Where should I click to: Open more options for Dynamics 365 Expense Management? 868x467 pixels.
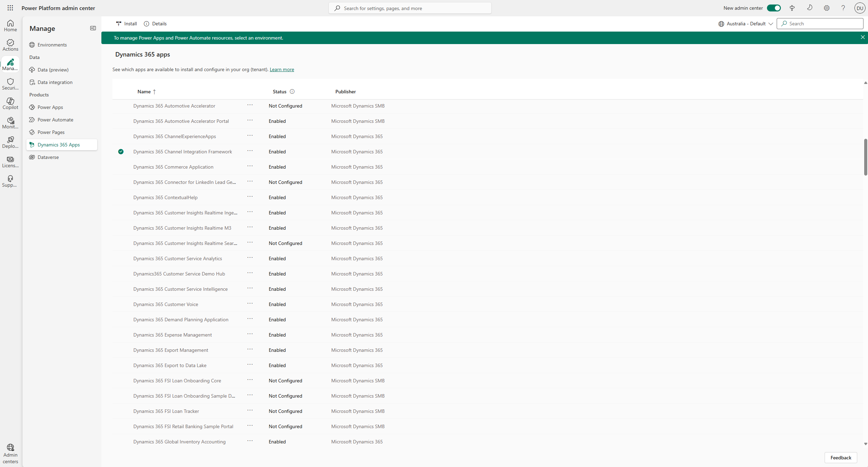coord(250,334)
